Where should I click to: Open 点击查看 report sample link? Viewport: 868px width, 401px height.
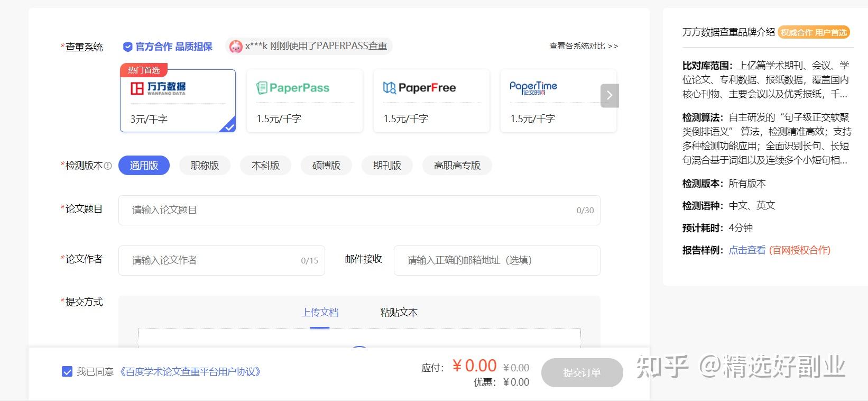pos(747,250)
